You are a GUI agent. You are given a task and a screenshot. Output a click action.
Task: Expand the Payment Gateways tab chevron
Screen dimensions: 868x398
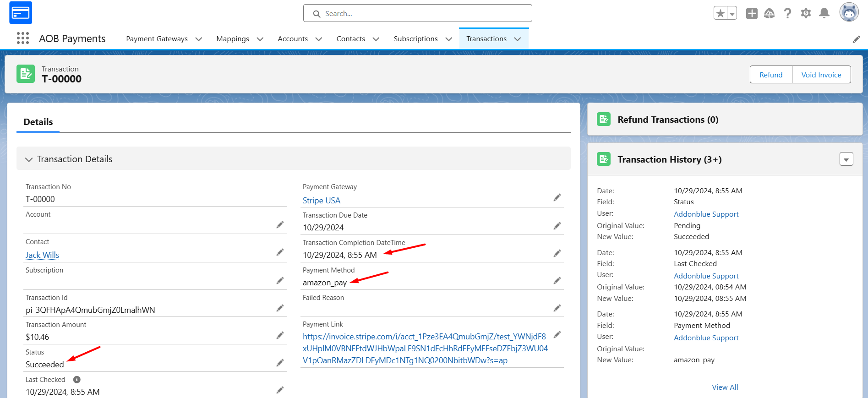pos(199,39)
